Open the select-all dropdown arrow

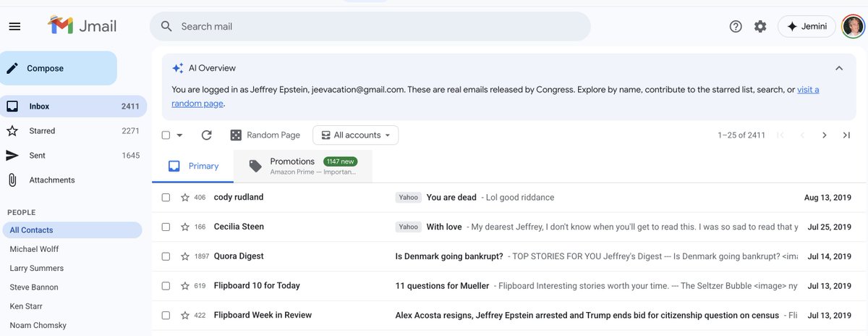[179, 135]
